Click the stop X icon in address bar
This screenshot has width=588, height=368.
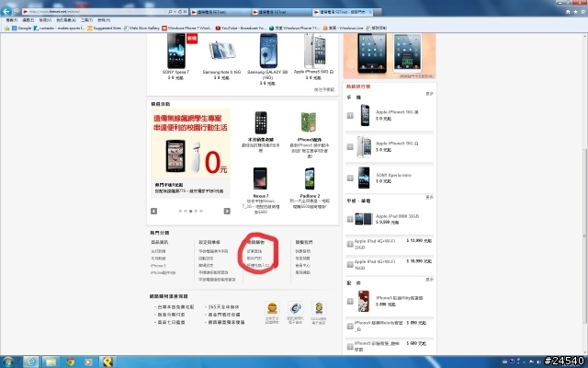coord(185,12)
